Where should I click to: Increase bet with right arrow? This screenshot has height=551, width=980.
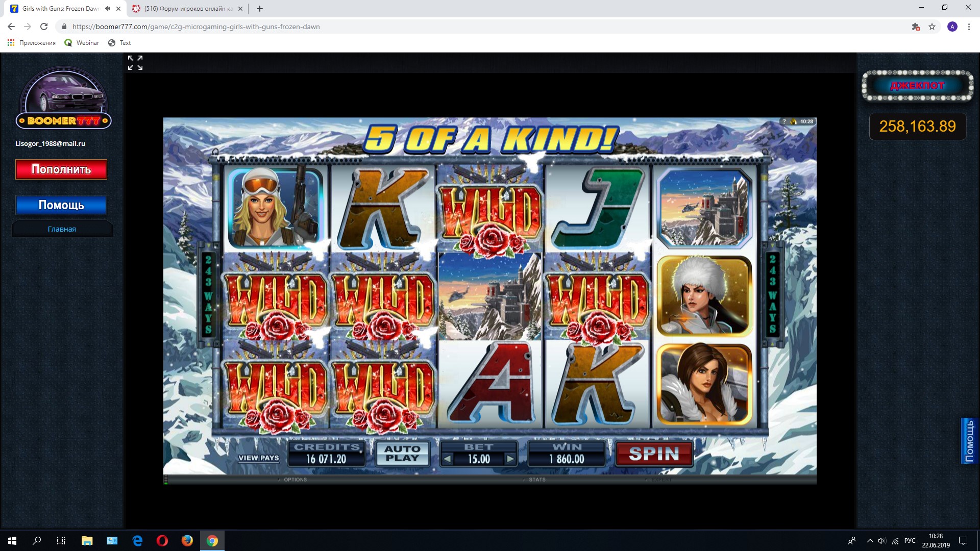510,459
